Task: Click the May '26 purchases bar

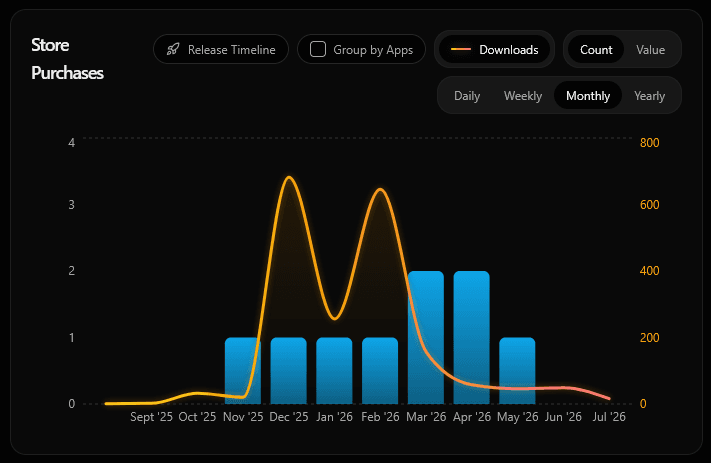Action: [517, 370]
